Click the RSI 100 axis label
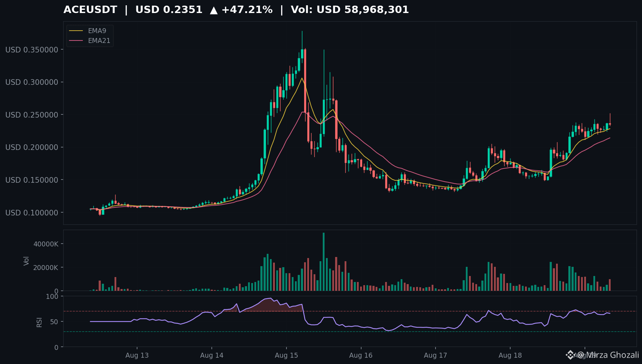 click(x=52, y=296)
